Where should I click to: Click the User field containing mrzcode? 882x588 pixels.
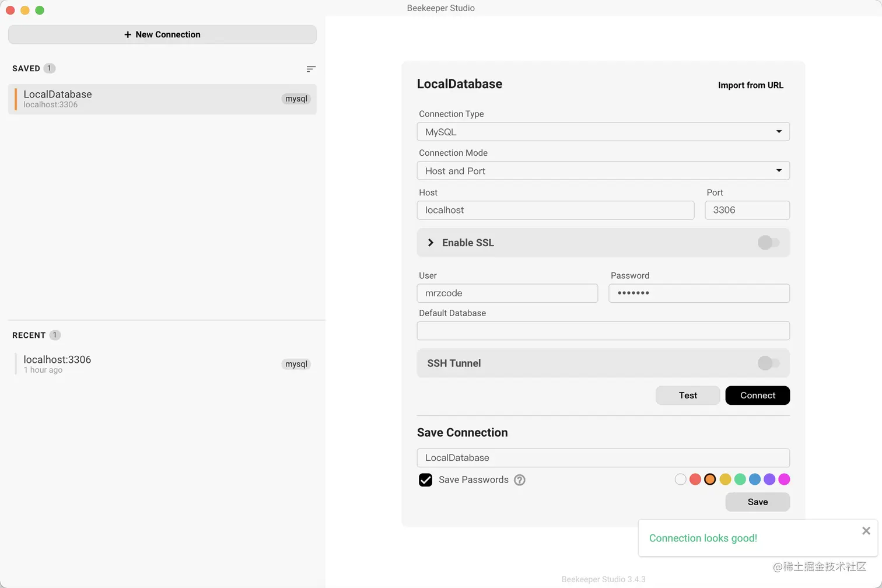click(x=508, y=293)
